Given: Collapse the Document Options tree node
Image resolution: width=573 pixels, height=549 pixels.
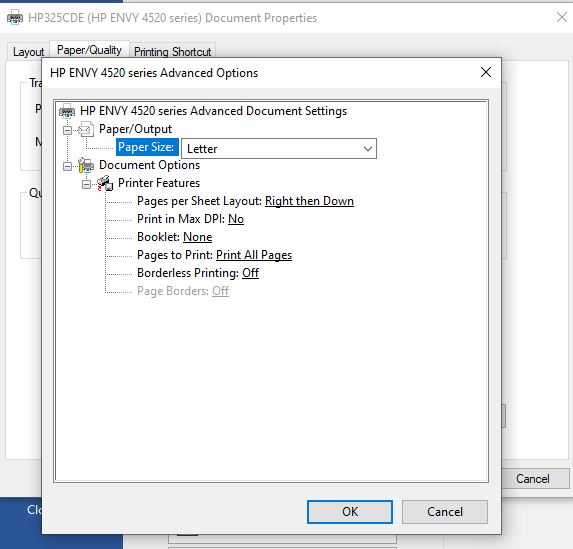Looking at the screenshot, I should pyautogui.click(x=67, y=166).
